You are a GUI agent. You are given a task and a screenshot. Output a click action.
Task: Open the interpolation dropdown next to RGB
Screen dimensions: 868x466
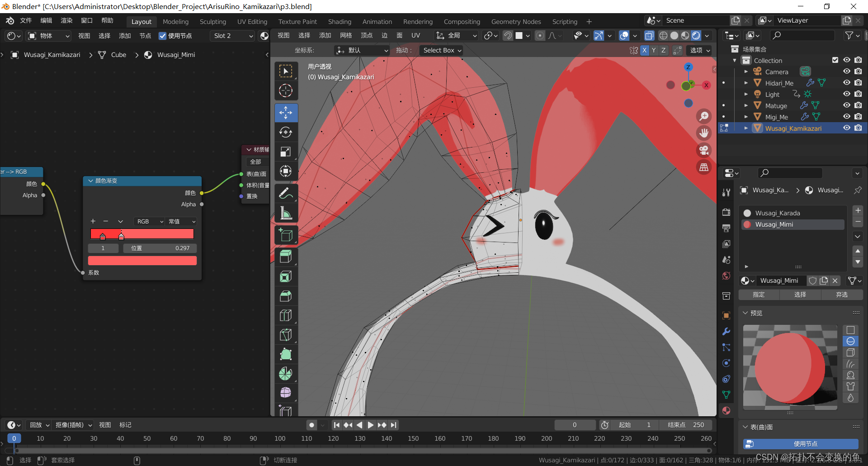[x=181, y=221]
